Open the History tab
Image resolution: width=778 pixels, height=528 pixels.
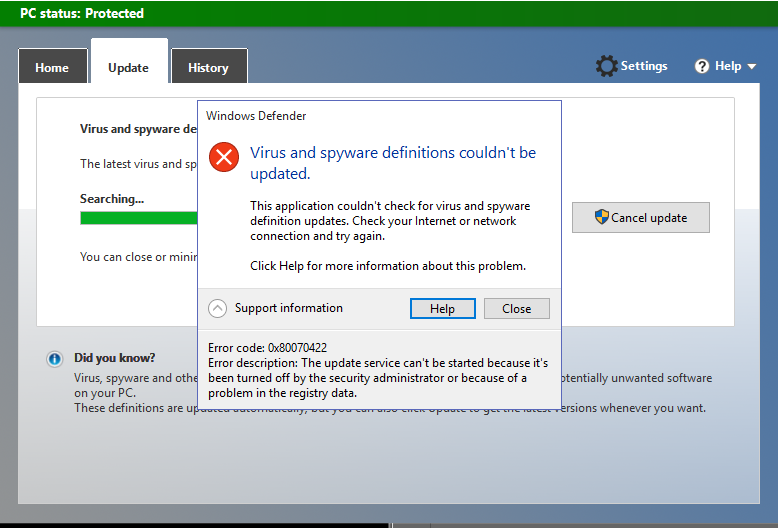point(209,67)
